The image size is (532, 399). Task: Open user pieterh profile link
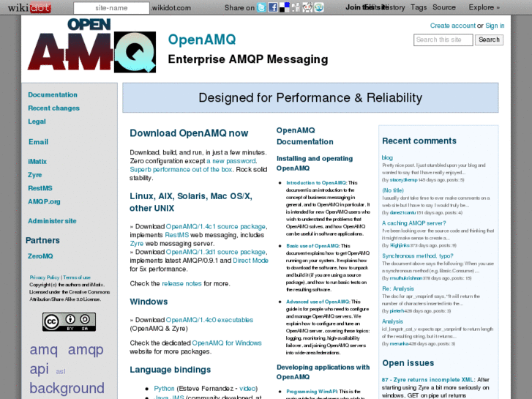pyautogui.click(x=397, y=310)
